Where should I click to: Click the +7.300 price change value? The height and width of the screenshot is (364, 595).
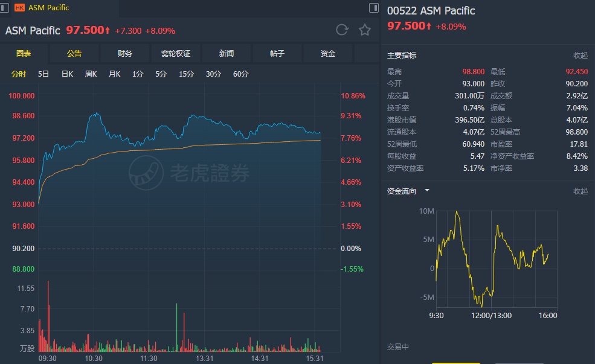click(128, 31)
